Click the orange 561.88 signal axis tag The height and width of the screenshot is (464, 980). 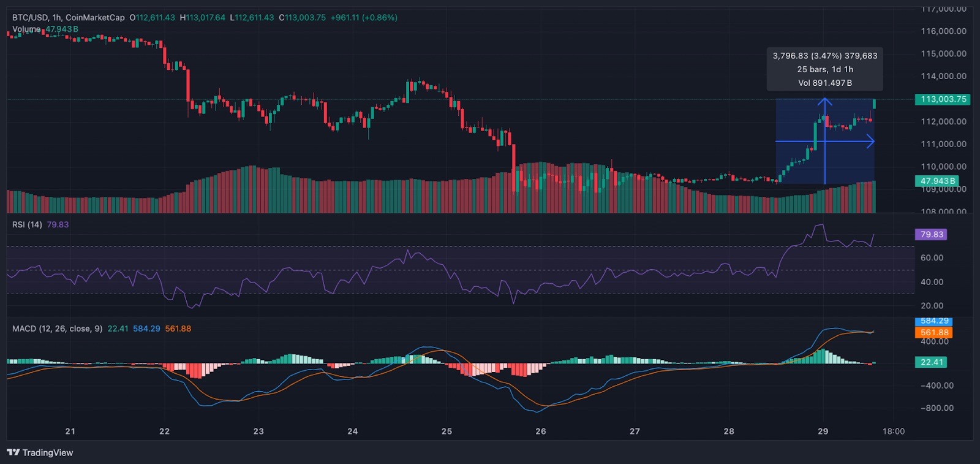(x=934, y=333)
